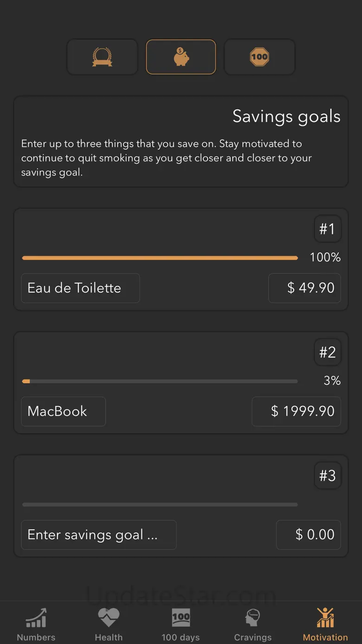
Task: Switch to the 100 days tab
Action: point(181,624)
